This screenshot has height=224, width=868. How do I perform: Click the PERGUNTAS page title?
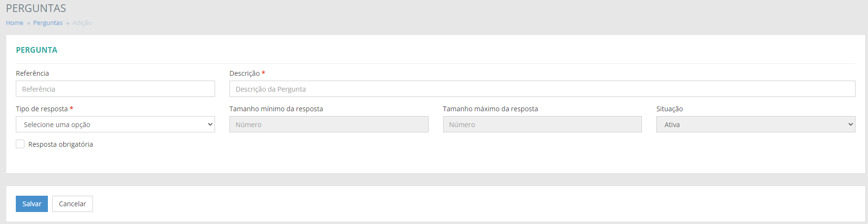[x=36, y=8]
